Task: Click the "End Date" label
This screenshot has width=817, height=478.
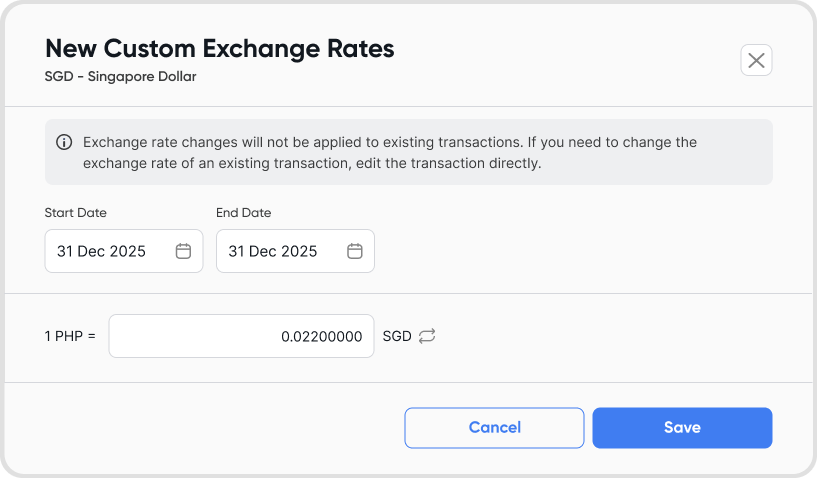Action: coord(244,213)
